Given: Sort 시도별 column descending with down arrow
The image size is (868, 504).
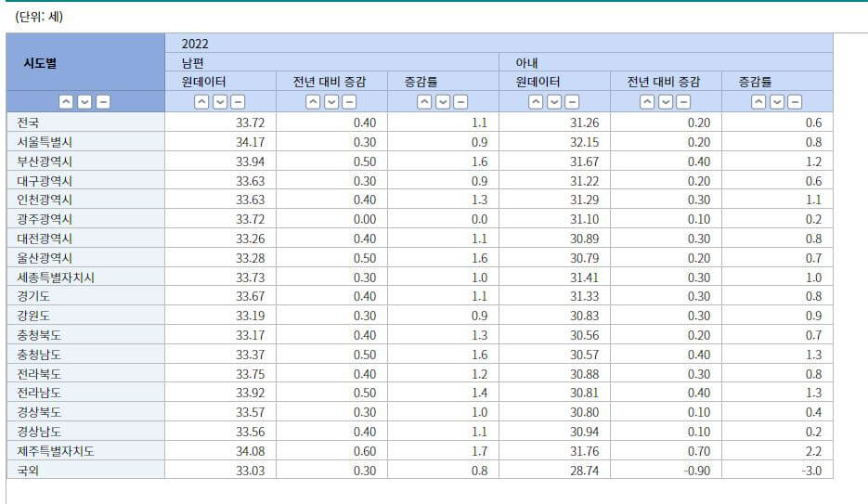Looking at the screenshot, I should coord(84,102).
